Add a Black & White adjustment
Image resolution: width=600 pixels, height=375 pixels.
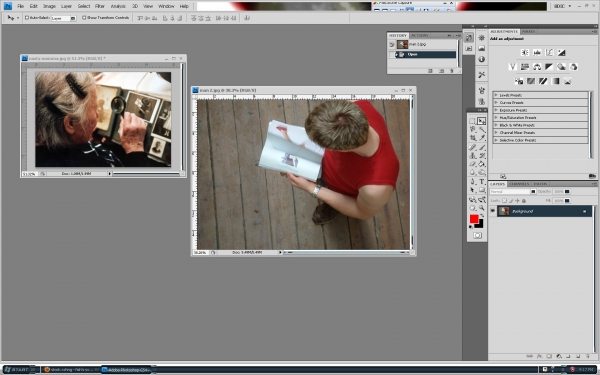click(x=549, y=67)
